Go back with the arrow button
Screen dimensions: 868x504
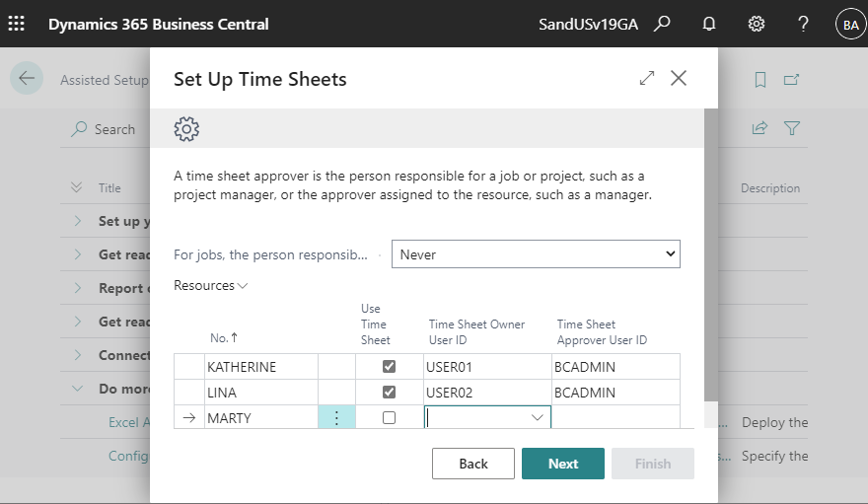27,78
